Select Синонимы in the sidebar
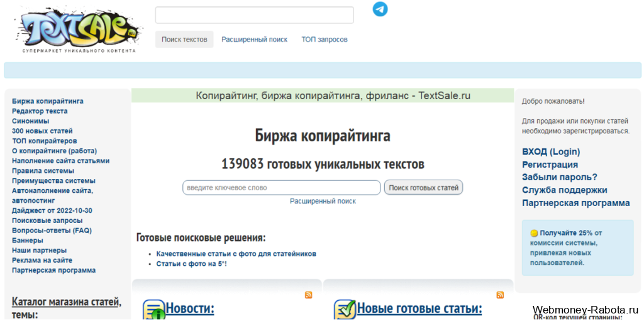 click(x=30, y=121)
